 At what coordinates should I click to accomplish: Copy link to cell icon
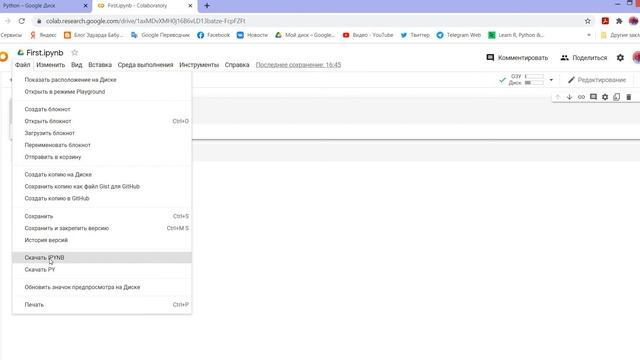(x=581, y=97)
